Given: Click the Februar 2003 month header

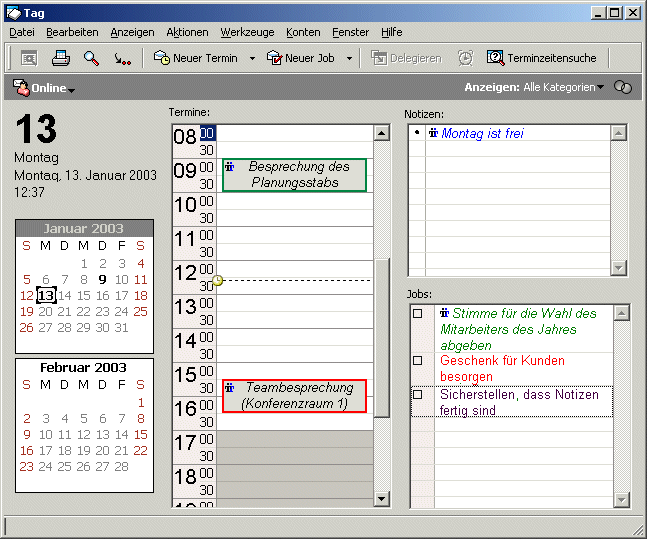Looking at the screenshot, I should pyautogui.click(x=84, y=367).
